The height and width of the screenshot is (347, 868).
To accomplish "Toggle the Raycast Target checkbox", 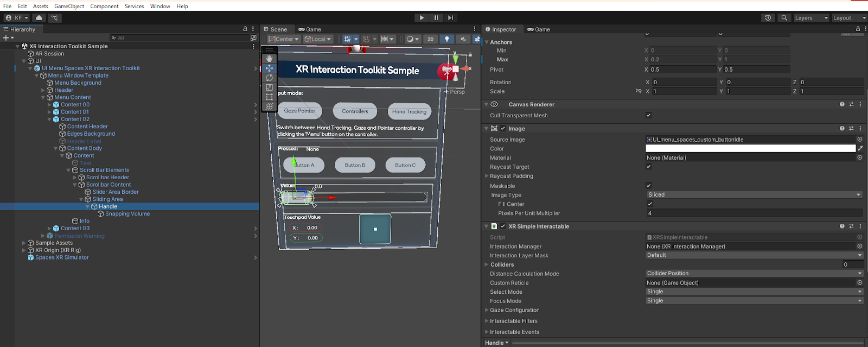I will [x=648, y=167].
